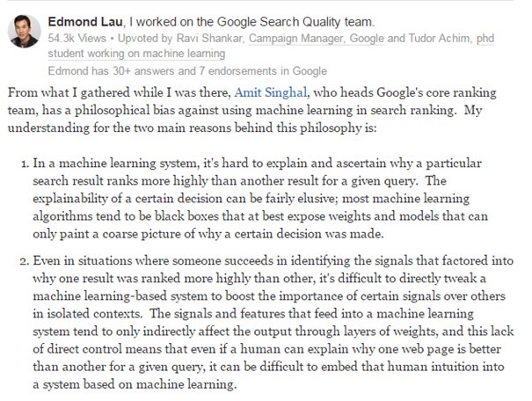Click student working on machine learning link
The width and height of the screenshot is (532, 401).
tap(136, 54)
